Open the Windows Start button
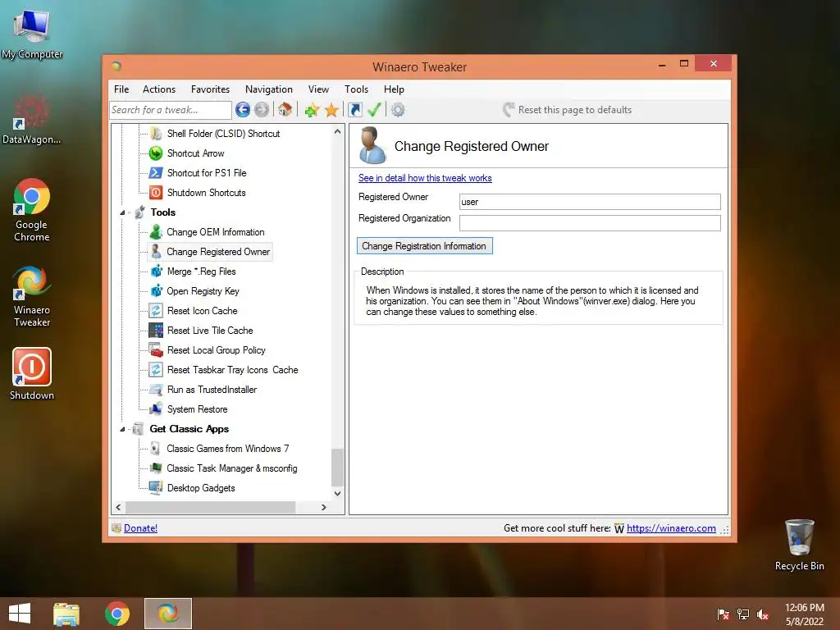Viewport: 840px width, 630px height. [20, 614]
